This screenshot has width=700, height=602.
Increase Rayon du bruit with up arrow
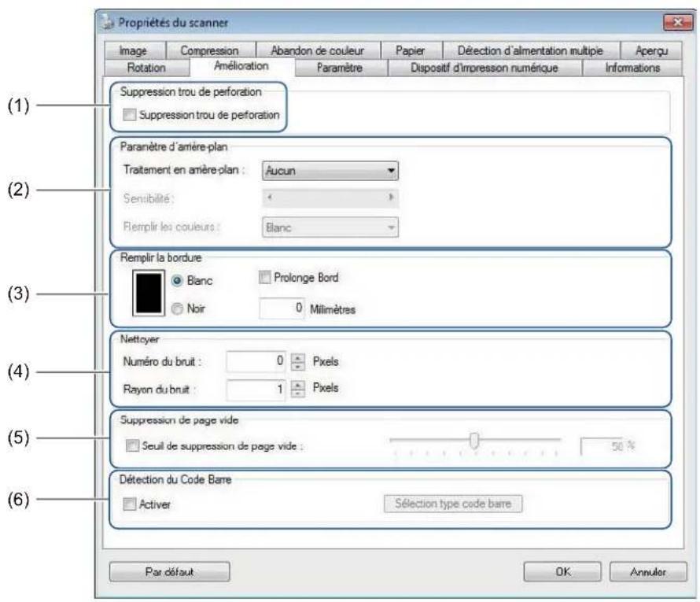click(298, 385)
